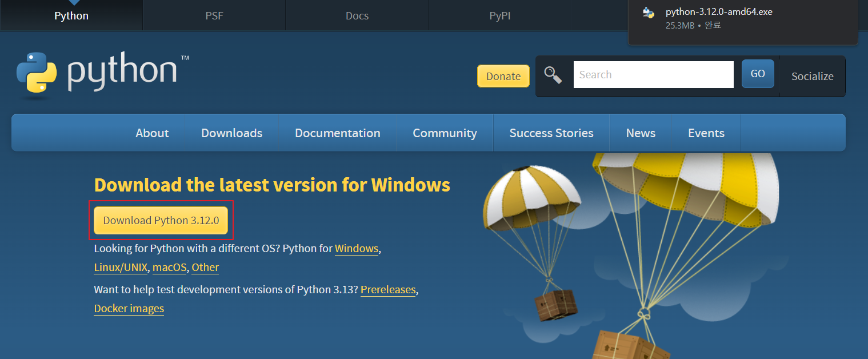Open downloaded python-3.12.0-amd64.exe file
This screenshot has height=359, width=868.
[x=719, y=11]
